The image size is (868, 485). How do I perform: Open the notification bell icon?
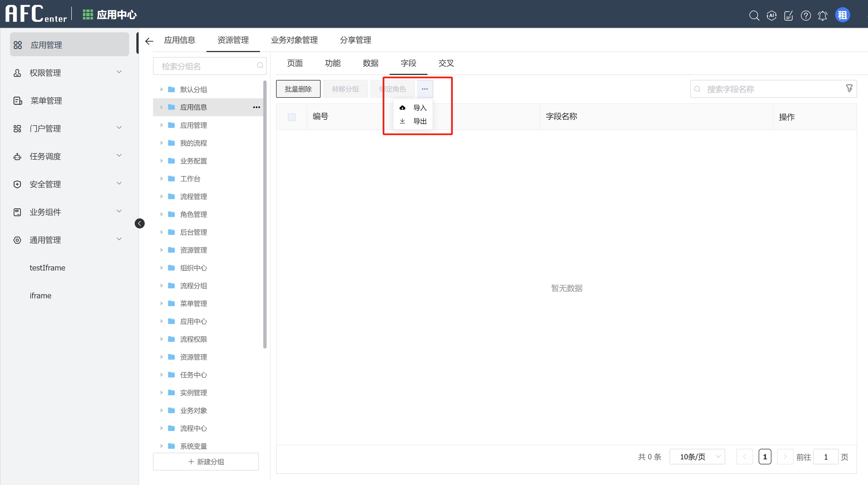click(x=823, y=16)
